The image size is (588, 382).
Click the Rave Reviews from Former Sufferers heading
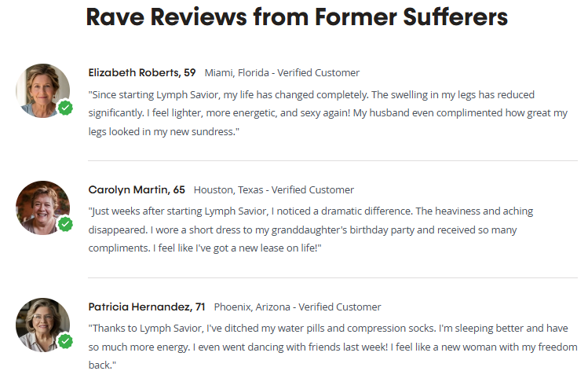[x=297, y=17]
